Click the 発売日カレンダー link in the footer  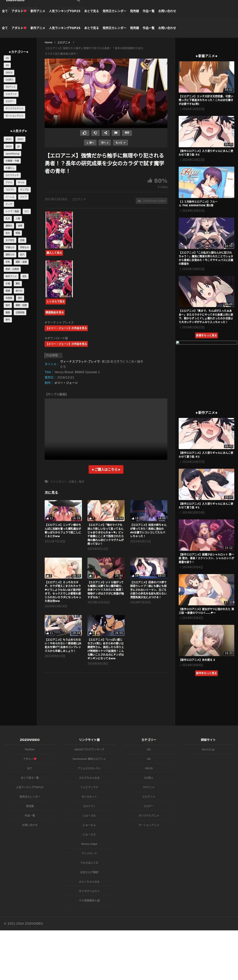[30, 797]
